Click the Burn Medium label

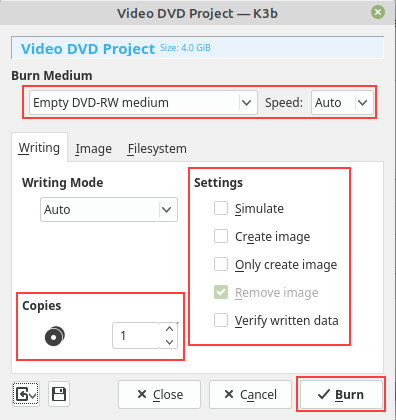coord(52,76)
